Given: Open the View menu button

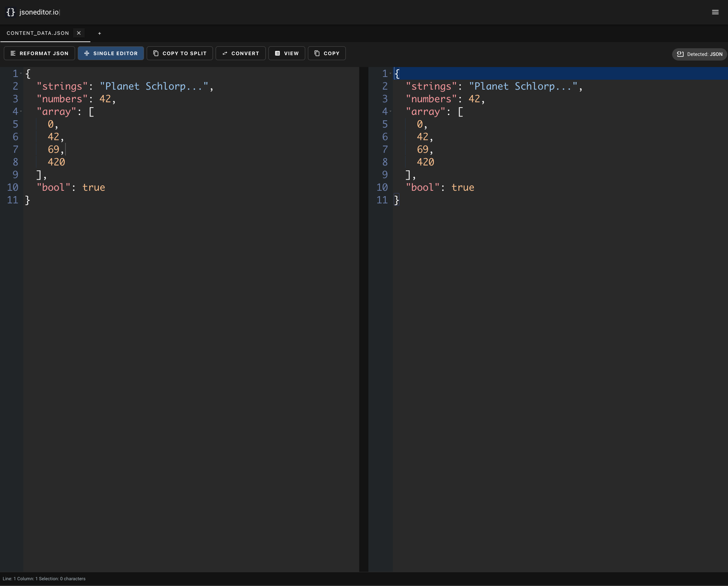Looking at the screenshot, I should click(286, 53).
